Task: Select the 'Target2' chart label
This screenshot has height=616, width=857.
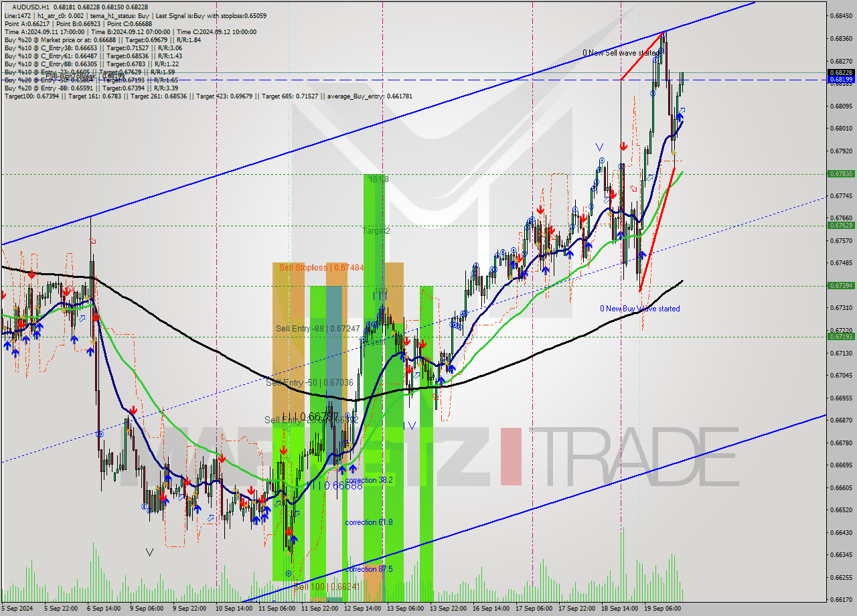Action: pyautogui.click(x=376, y=231)
